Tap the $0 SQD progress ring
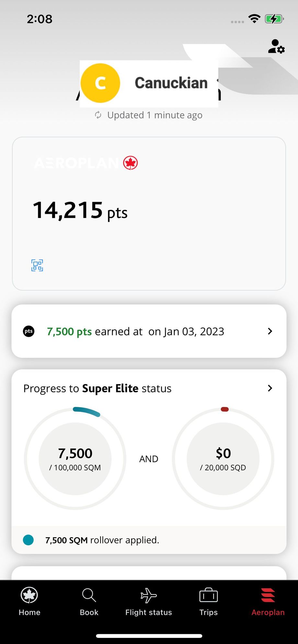 (x=223, y=459)
